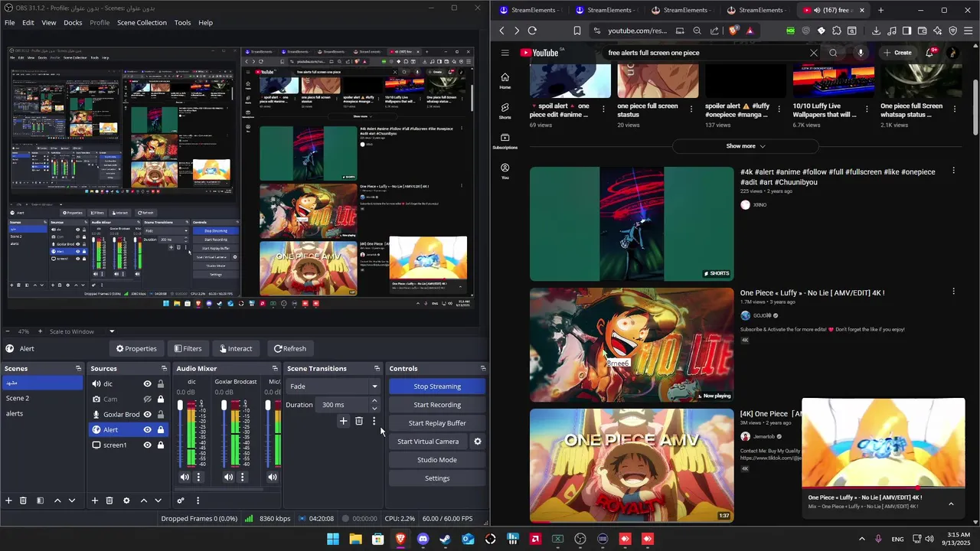The width and height of the screenshot is (980, 551).
Task: Mute the dic audio channel
Action: (185, 477)
